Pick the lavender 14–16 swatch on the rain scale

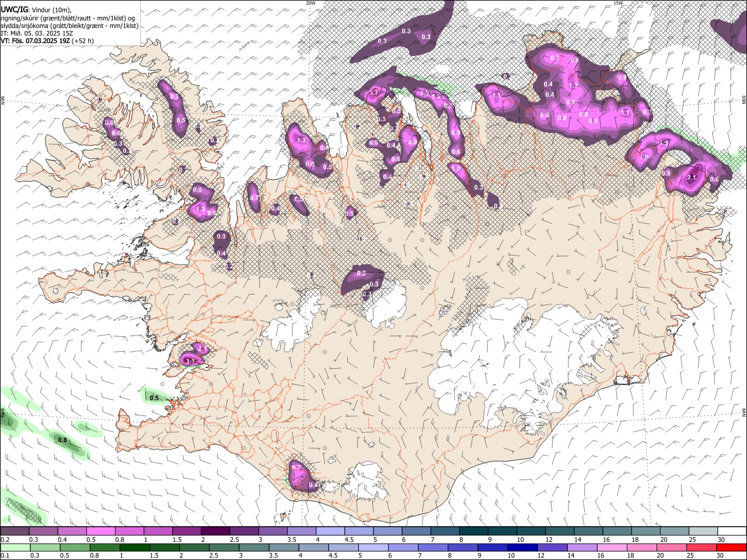pos(582,547)
